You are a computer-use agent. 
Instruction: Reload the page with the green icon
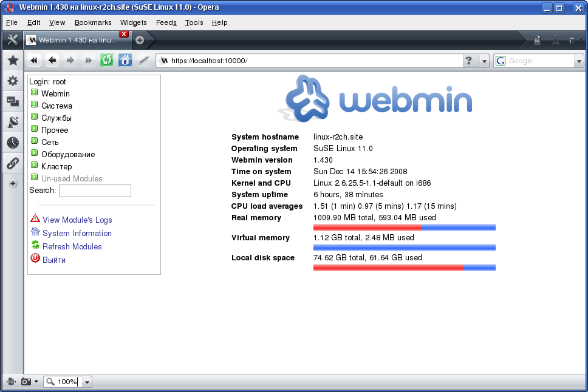click(107, 60)
